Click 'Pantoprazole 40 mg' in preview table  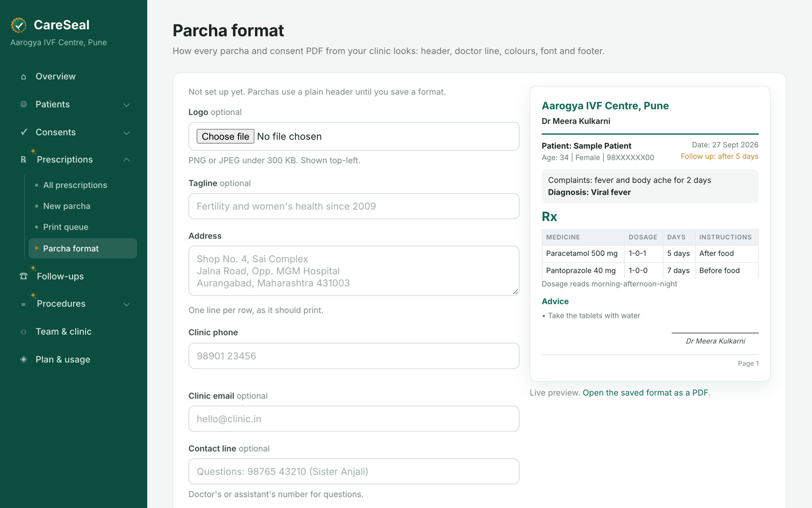click(581, 271)
